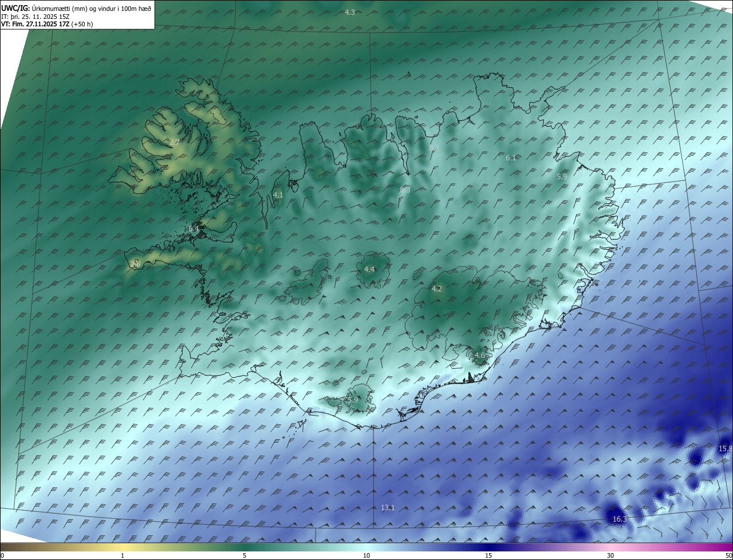Click the 6.4 value label
733x560 pixels.
tap(194, 229)
